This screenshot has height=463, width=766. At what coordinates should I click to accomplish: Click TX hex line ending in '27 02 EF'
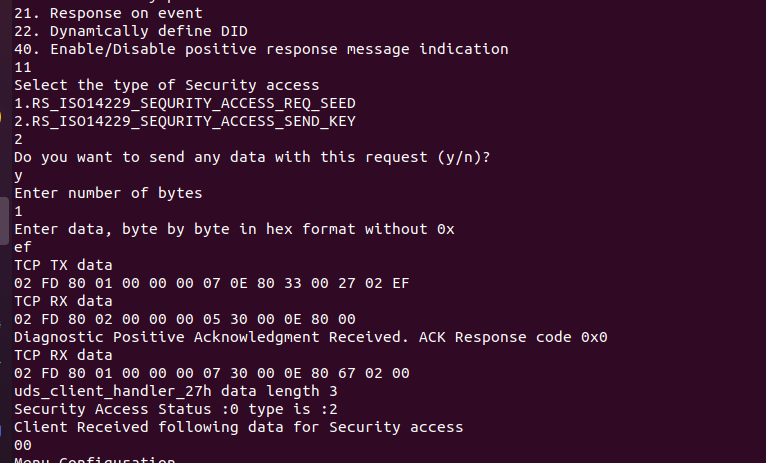pos(212,283)
